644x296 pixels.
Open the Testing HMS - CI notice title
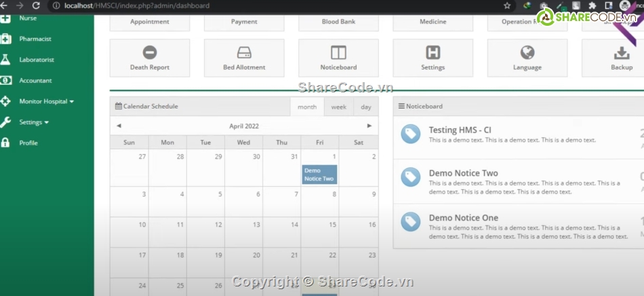[x=460, y=130]
